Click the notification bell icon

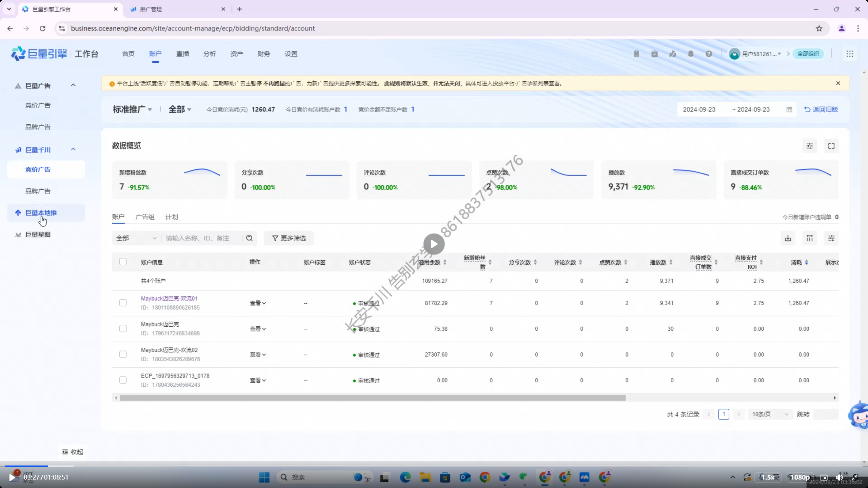pyautogui.click(x=691, y=54)
